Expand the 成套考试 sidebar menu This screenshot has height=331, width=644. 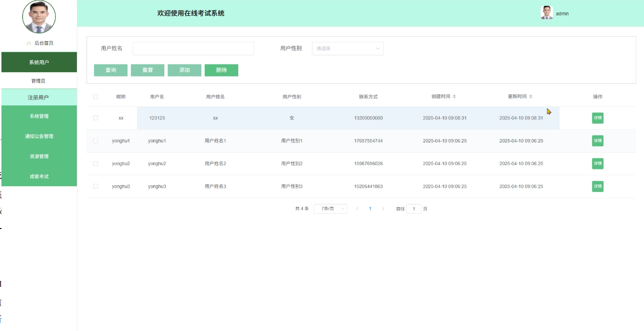39,177
